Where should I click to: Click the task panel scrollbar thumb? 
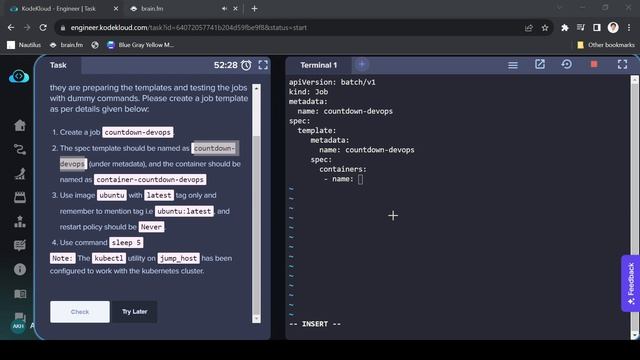pyautogui.click(x=256, y=115)
